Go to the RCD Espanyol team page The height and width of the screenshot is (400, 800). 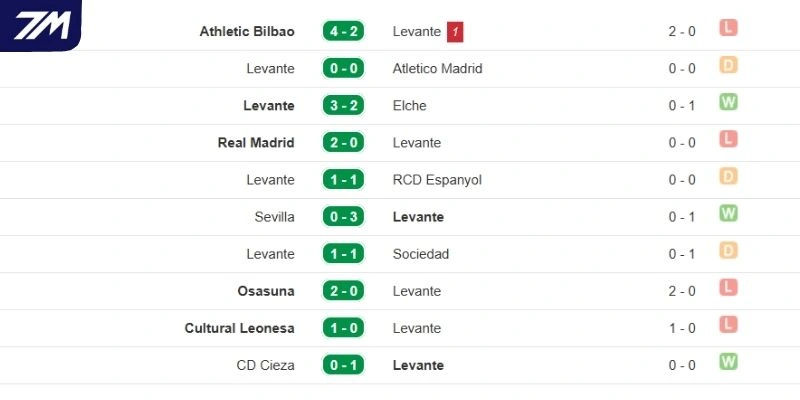438,180
